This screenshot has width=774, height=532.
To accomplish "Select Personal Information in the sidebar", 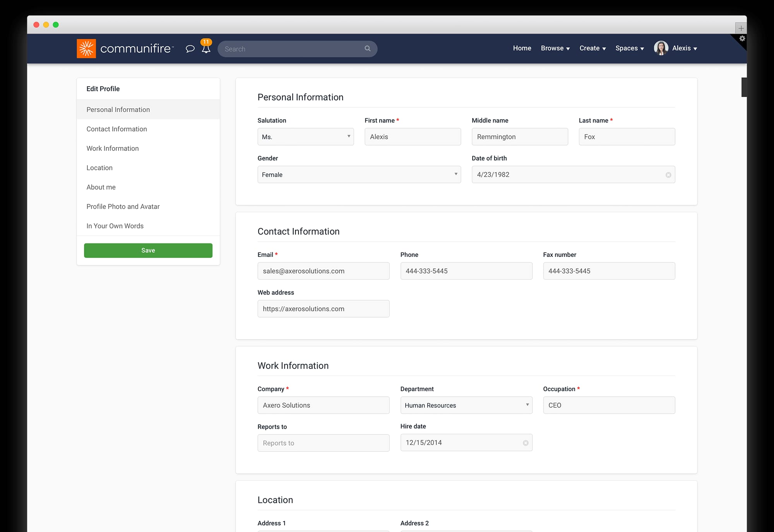I will tap(118, 109).
